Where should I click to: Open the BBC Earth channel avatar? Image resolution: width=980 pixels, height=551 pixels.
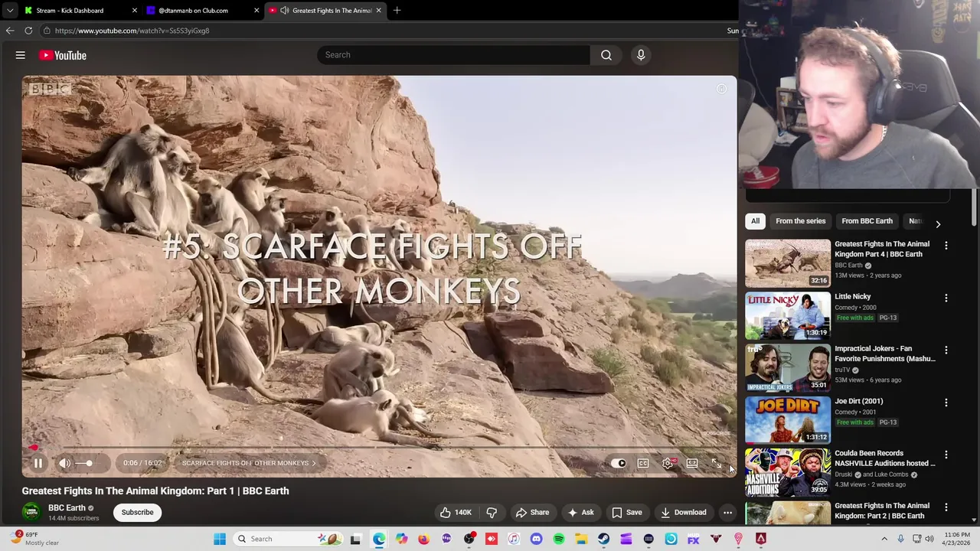(31, 512)
